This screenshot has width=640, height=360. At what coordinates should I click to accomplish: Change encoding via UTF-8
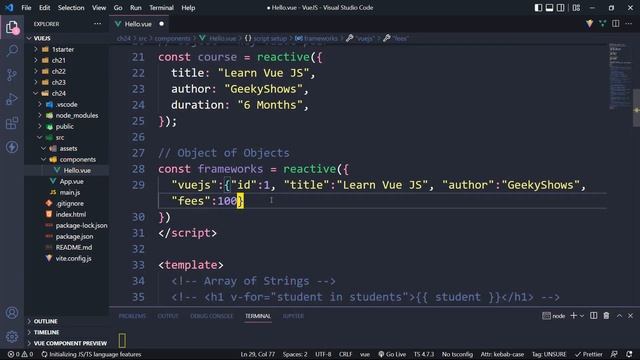[x=323, y=354]
